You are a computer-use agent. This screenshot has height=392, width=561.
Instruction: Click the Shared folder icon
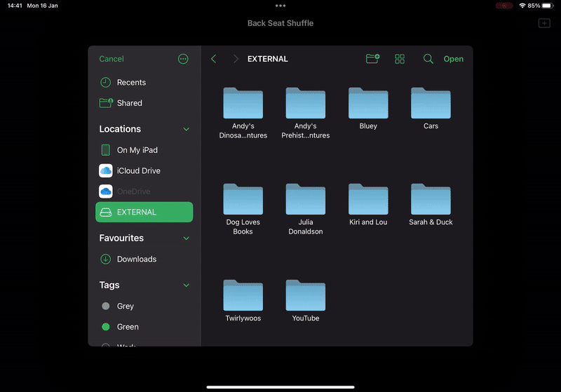(x=106, y=103)
